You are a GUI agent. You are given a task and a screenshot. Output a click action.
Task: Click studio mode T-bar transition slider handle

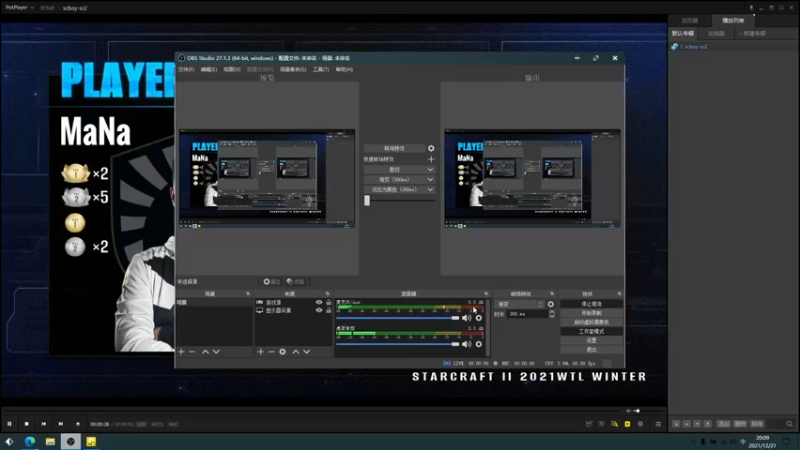click(x=367, y=201)
